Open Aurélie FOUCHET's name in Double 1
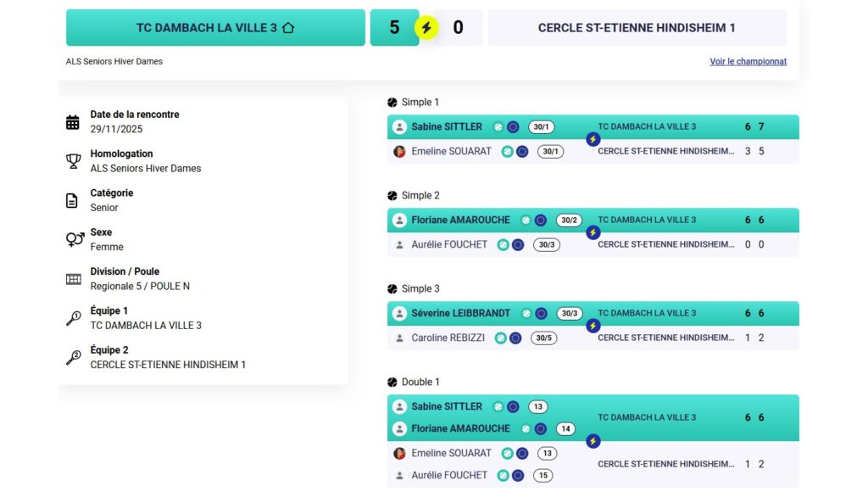This screenshot has width=868, height=497. pyautogui.click(x=449, y=476)
